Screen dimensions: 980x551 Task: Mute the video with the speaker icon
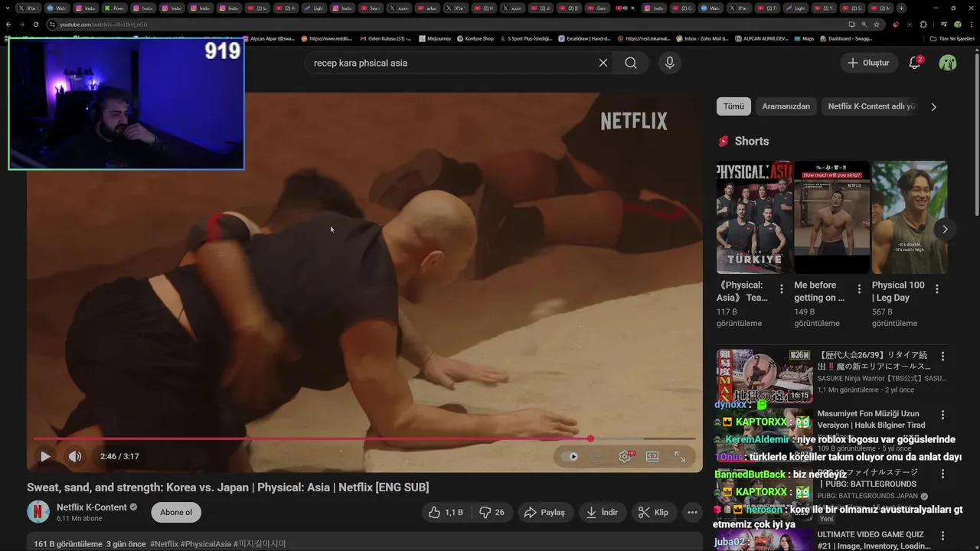(74, 456)
